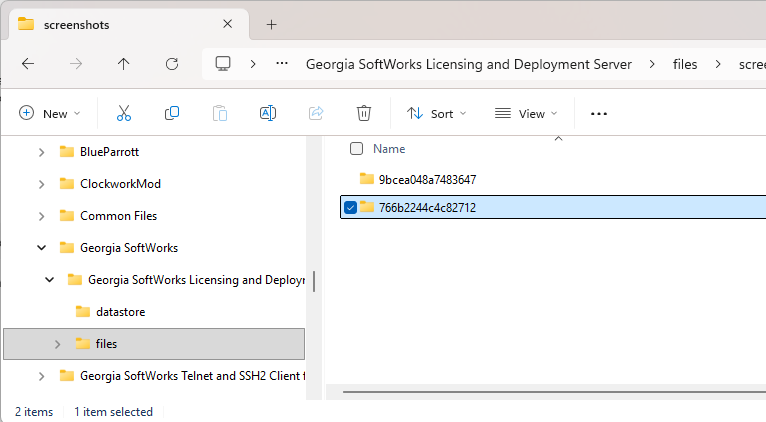Open the Sort dropdown menu
Screen dimensions: 766x422
click(x=437, y=113)
